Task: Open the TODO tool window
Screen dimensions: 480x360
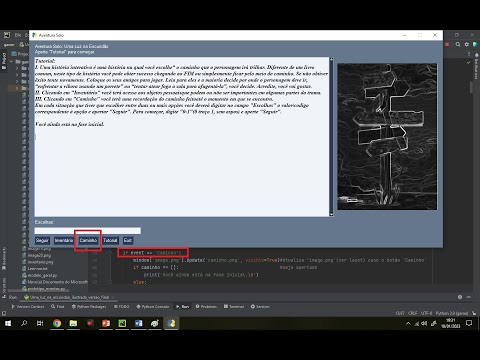Action: tap(121, 306)
